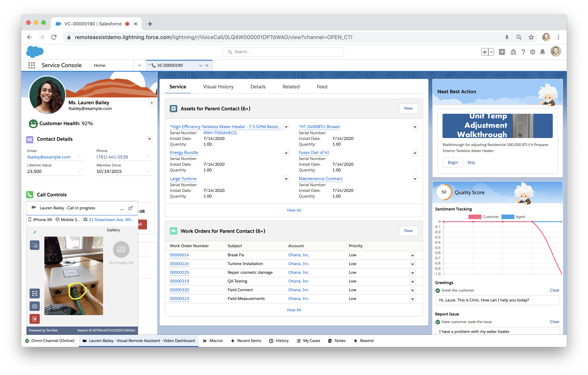Begin the Unit Temp Adjustment Walkthrough
This screenshot has height=375, width=588.
(x=453, y=162)
